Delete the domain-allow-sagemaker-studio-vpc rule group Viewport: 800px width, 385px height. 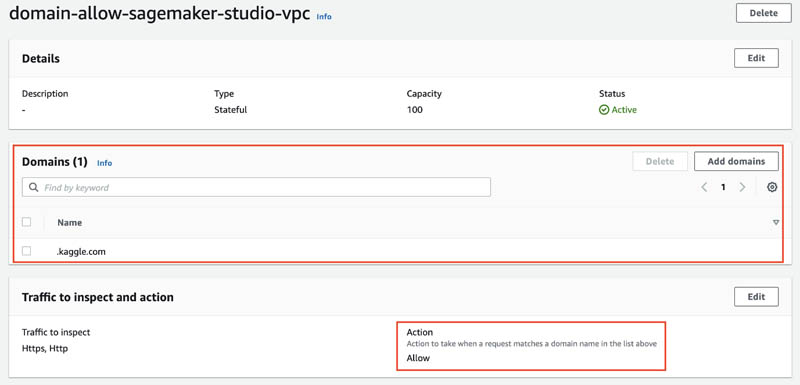763,13
